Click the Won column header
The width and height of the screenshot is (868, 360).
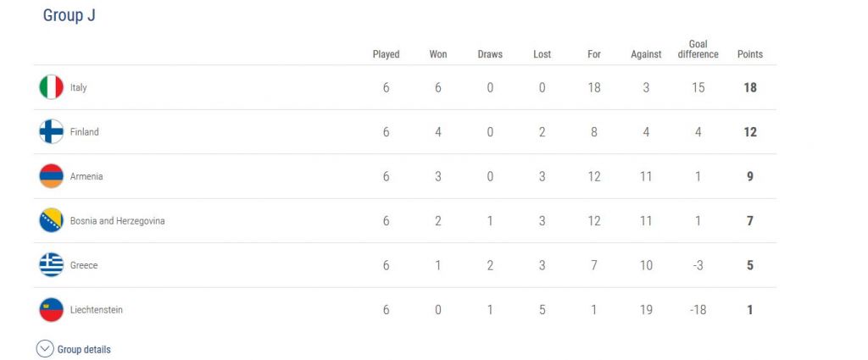click(x=438, y=54)
